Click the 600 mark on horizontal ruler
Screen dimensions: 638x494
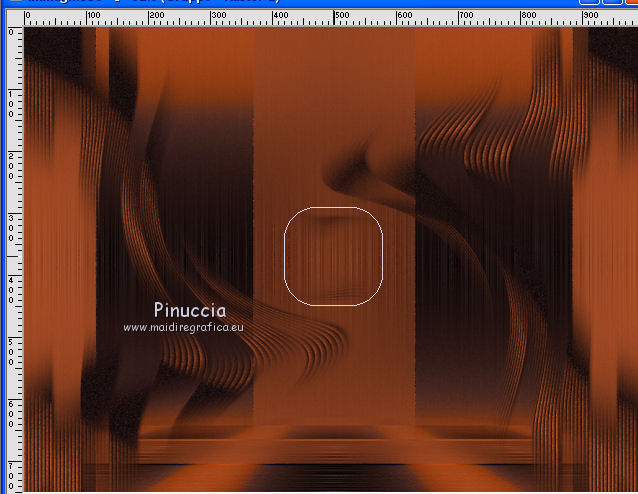[x=404, y=15]
